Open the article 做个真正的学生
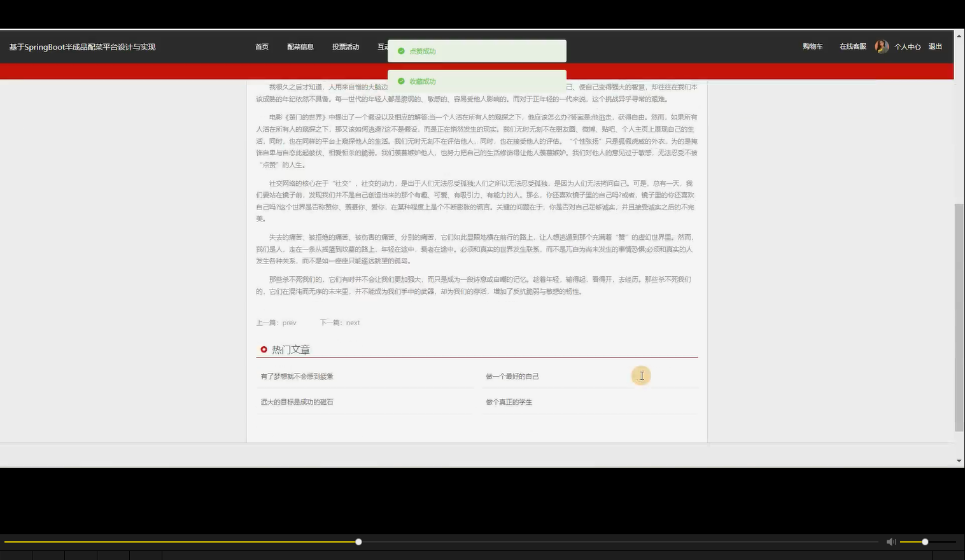This screenshot has height=560, width=965. [x=509, y=402]
